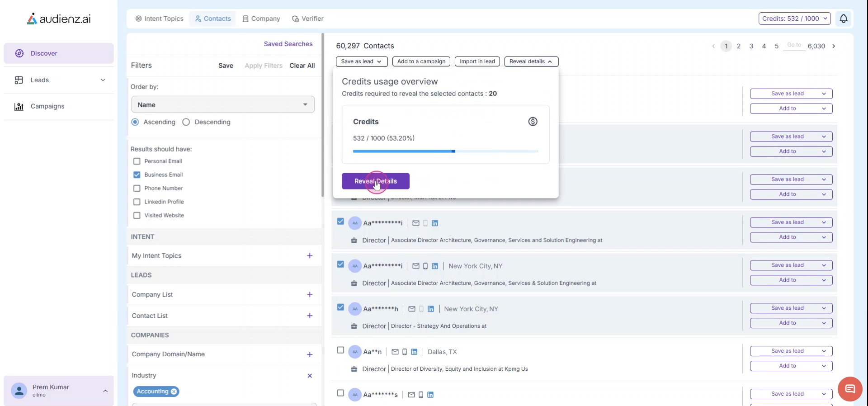Uncheck the Business Email filter

click(137, 175)
